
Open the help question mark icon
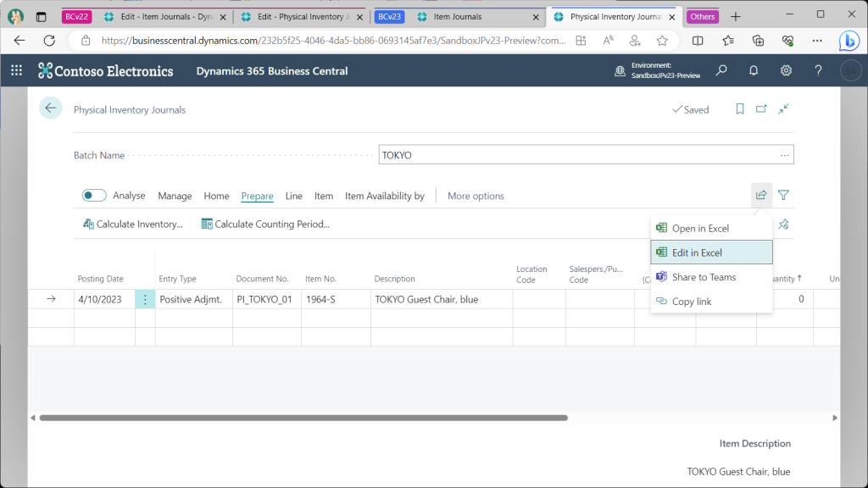(818, 71)
